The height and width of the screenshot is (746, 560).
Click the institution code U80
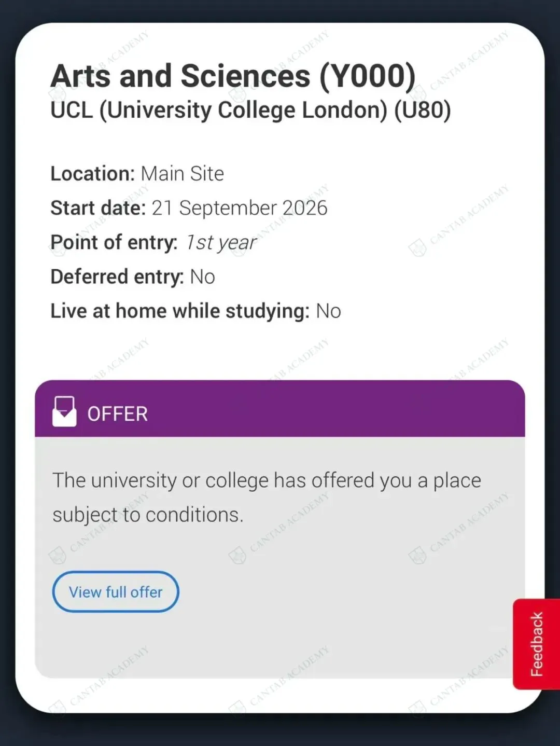[423, 110]
